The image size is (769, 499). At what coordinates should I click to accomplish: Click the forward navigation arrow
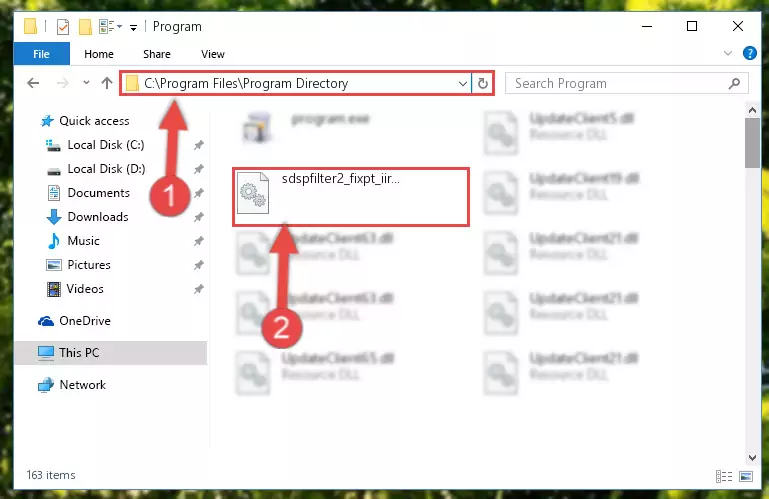coord(62,83)
